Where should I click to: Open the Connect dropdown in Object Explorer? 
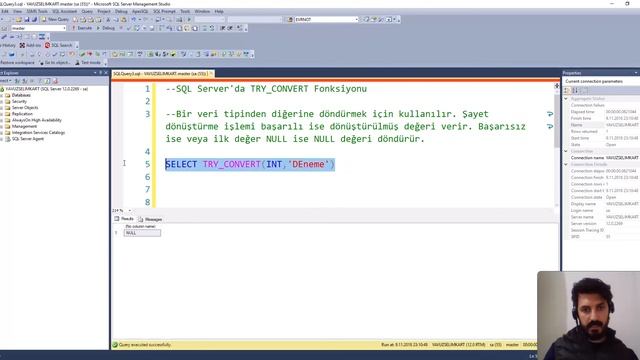[x=5, y=81]
